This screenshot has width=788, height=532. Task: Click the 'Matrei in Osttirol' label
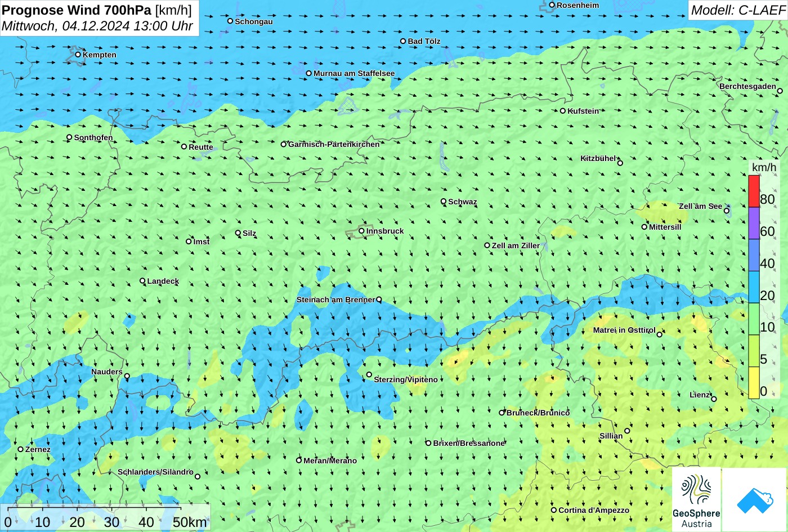tap(624, 330)
